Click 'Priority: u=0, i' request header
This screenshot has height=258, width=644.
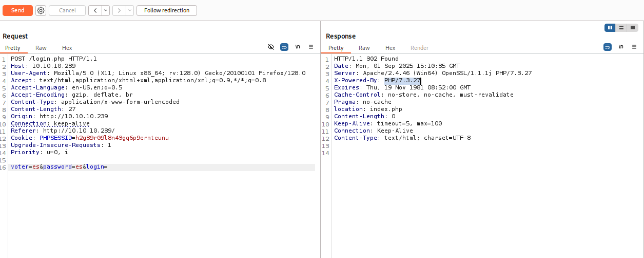(x=40, y=152)
